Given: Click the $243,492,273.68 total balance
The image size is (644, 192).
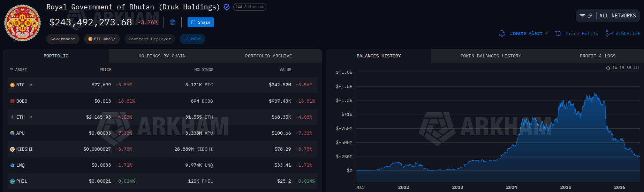Looking at the screenshot, I should tap(91, 22).
